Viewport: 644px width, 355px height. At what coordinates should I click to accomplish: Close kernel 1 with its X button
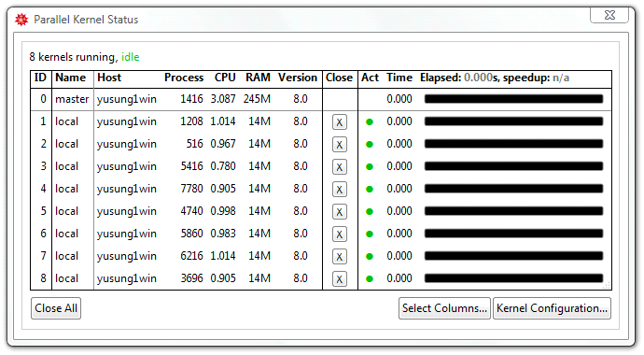click(339, 122)
